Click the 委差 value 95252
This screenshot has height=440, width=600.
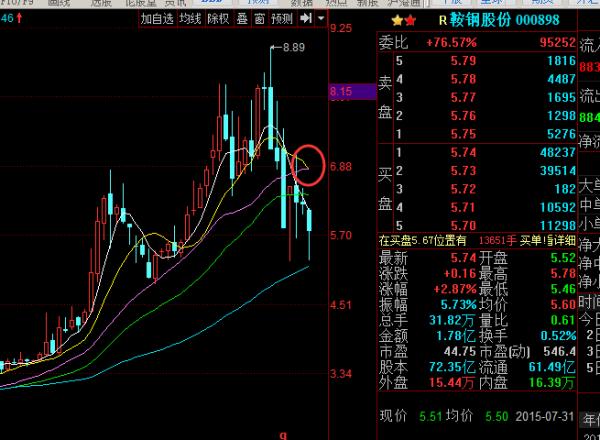coord(558,42)
